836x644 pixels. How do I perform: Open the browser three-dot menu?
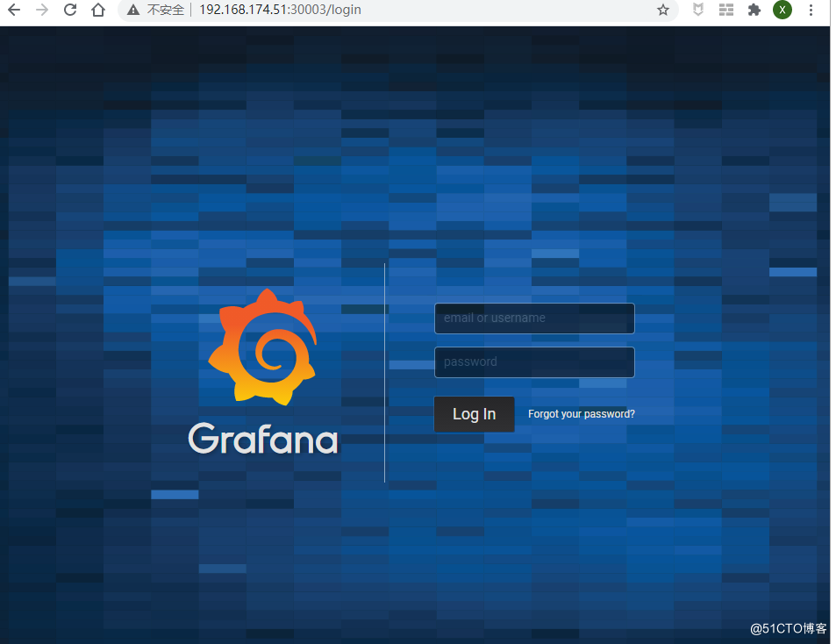point(811,10)
